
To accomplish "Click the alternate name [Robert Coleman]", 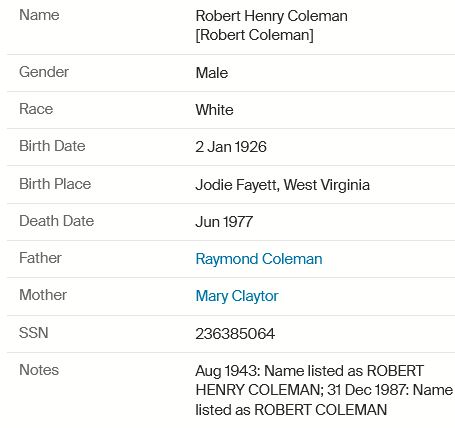I will coord(254,35).
